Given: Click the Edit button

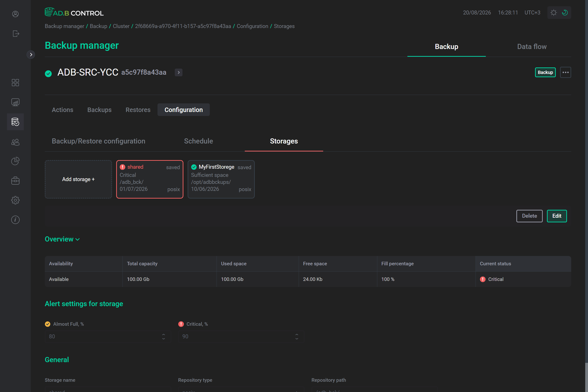Looking at the screenshot, I should (x=557, y=216).
